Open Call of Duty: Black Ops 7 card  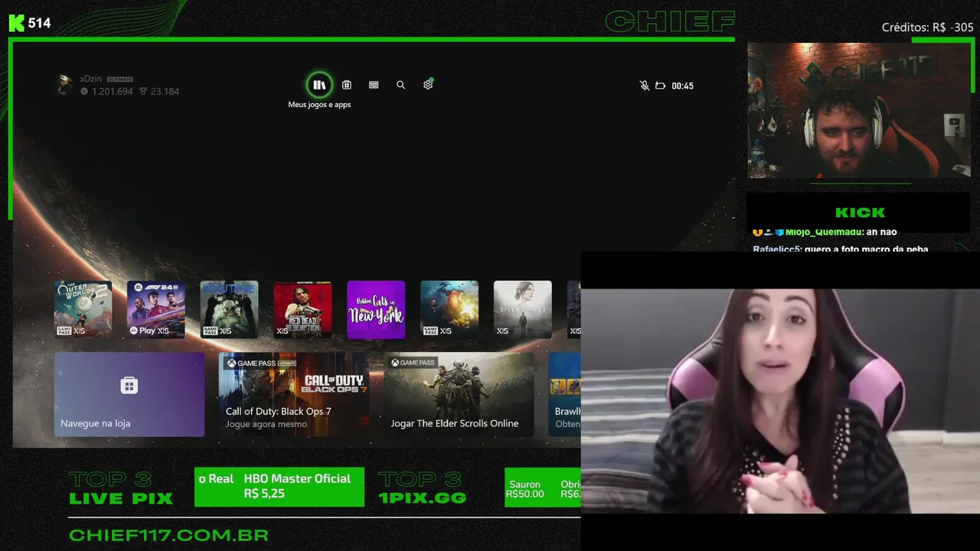(294, 394)
